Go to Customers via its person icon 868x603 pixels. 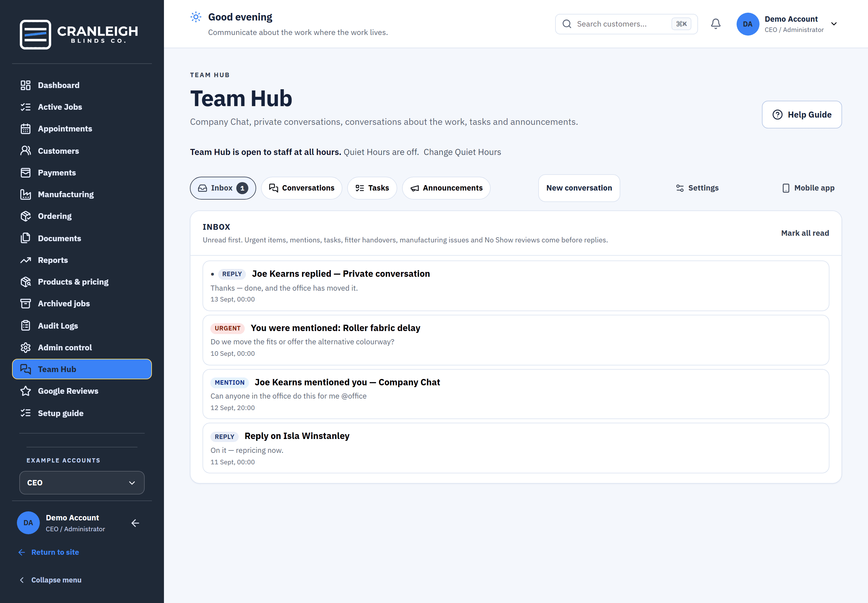coord(25,151)
